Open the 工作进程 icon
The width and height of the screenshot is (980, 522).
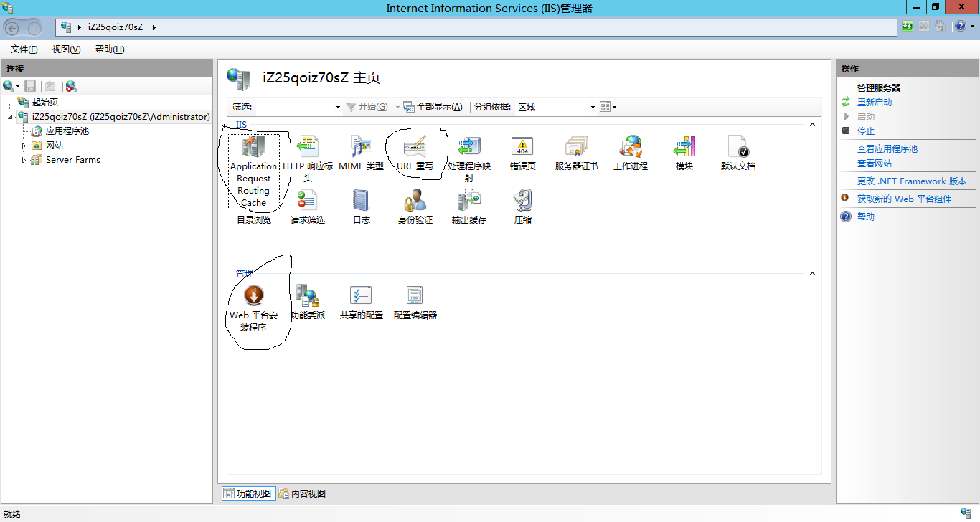[x=630, y=147]
